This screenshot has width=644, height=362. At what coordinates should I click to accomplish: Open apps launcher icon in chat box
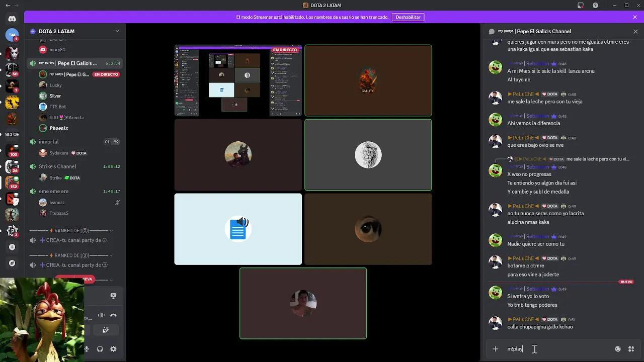click(x=631, y=349)
